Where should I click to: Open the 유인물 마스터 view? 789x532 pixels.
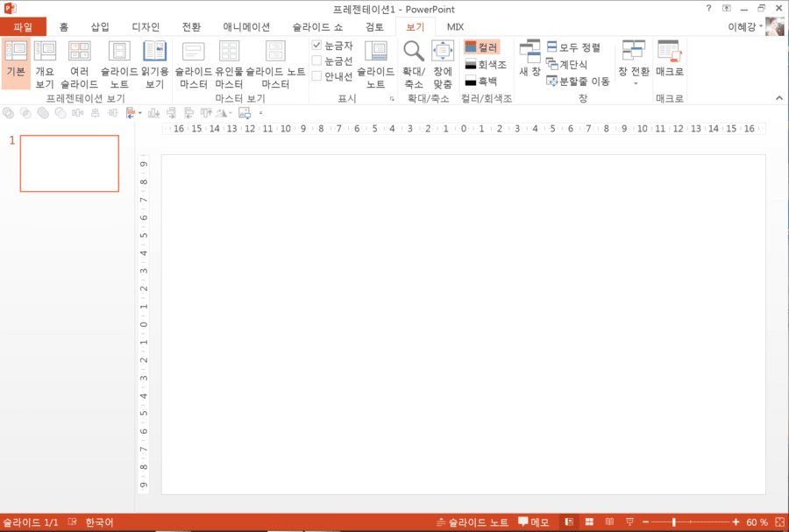(x=229, y=65)
